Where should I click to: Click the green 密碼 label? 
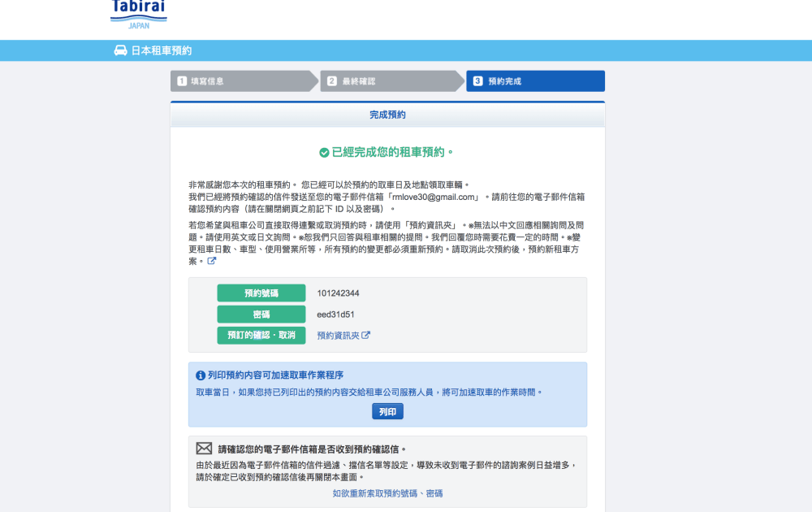(x=261, y=315)
